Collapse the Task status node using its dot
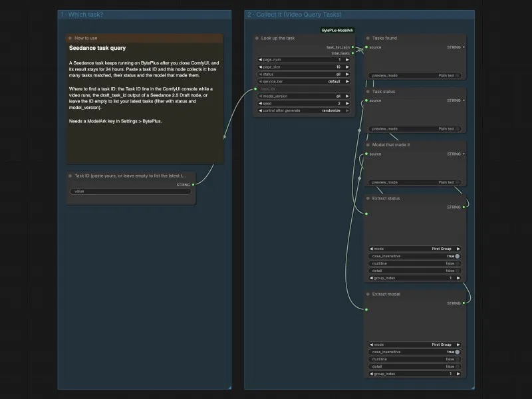The height and width of the screenshot is (399, 532). (368, 92)
